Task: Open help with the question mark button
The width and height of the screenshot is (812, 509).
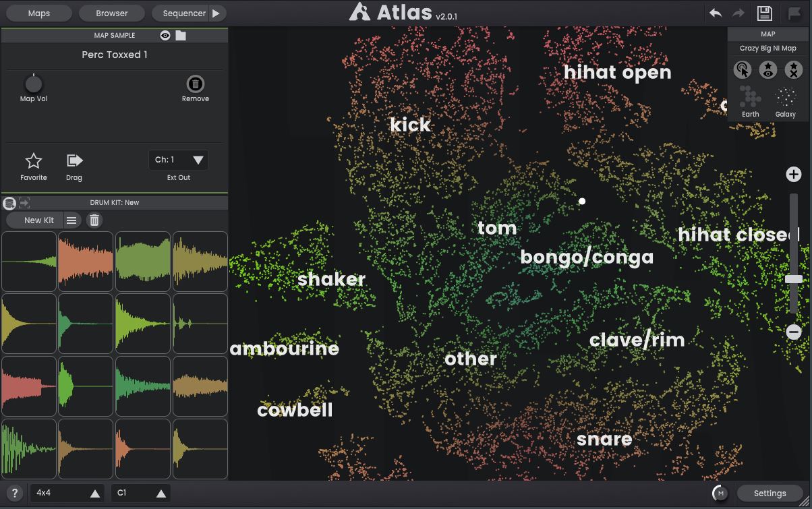Action: pos(15,493)
